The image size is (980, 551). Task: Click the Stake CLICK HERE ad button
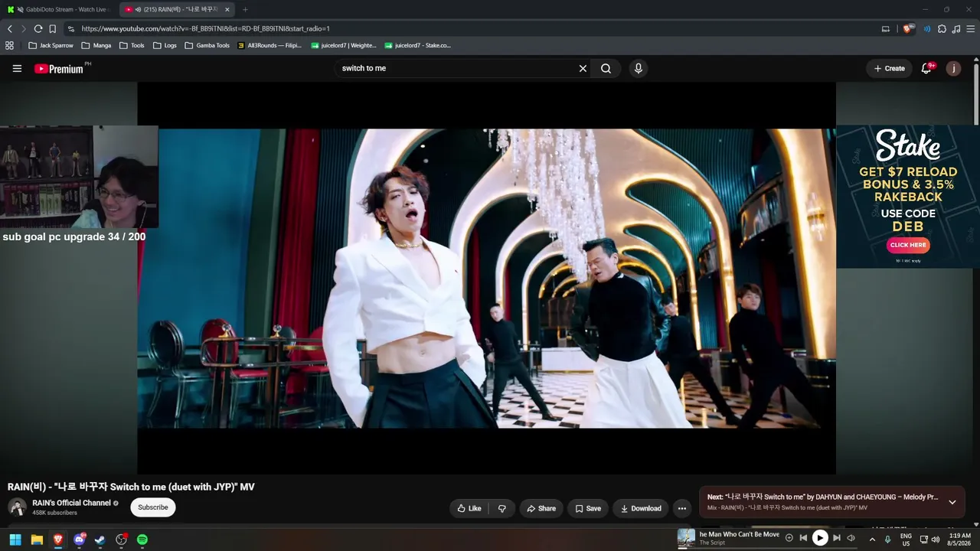908,245
